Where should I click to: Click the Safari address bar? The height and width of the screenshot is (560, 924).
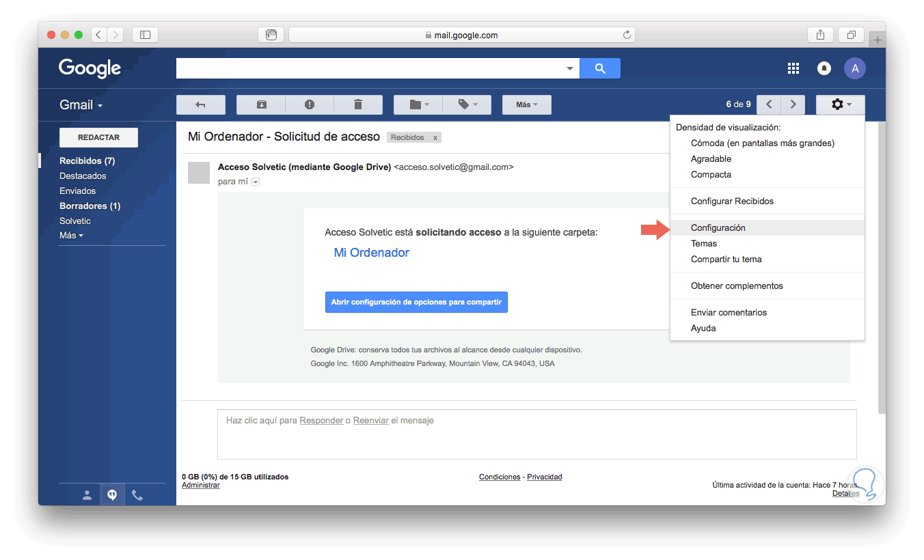click(x=462, y=35)
